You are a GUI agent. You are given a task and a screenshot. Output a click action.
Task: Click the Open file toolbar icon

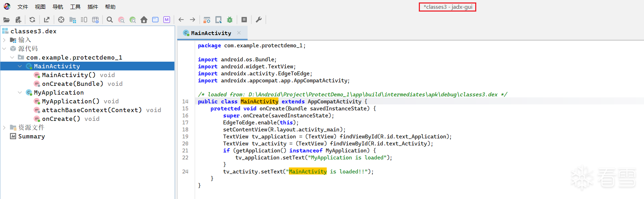coord(6,20)
